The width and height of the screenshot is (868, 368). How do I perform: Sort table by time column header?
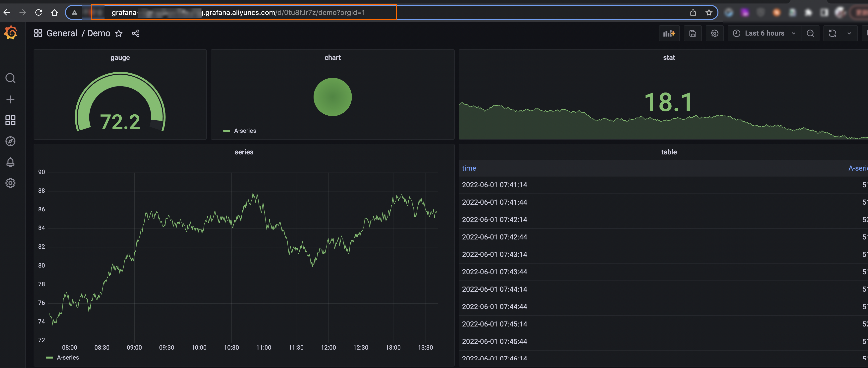469,168
